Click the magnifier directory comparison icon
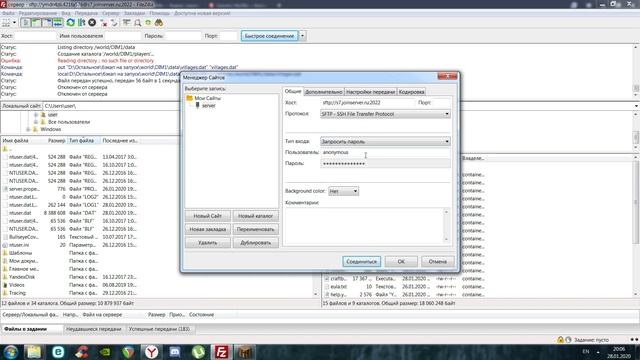640x360 pixels. 138,23
